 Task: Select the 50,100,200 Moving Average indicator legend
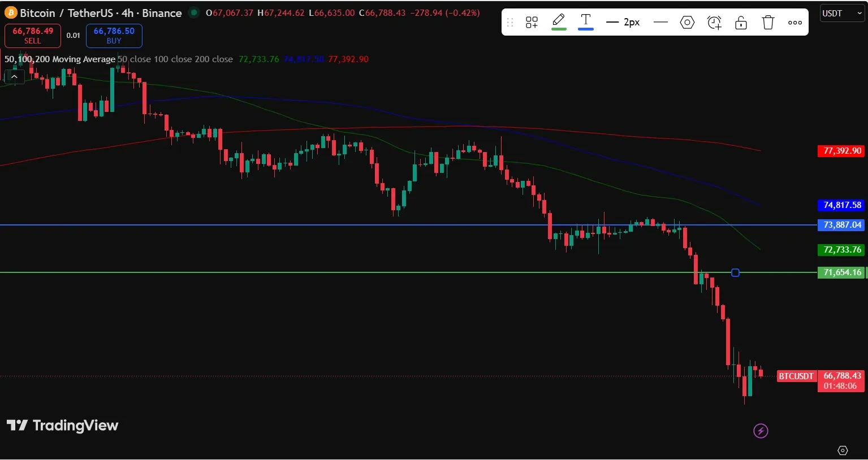(x=60, y=59)
